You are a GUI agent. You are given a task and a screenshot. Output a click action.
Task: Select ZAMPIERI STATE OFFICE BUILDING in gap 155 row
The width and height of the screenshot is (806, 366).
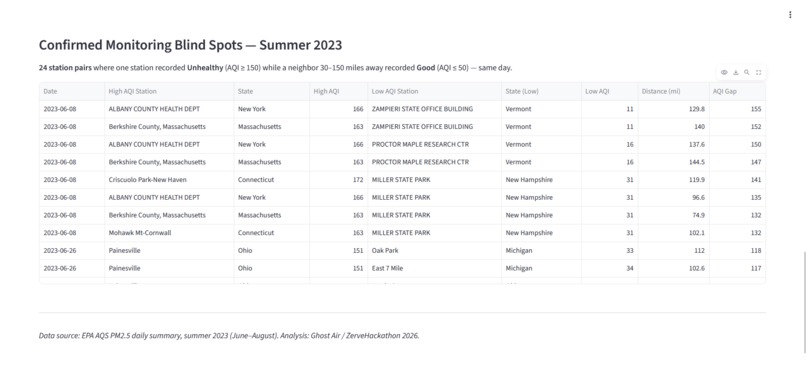click(434, 109)
